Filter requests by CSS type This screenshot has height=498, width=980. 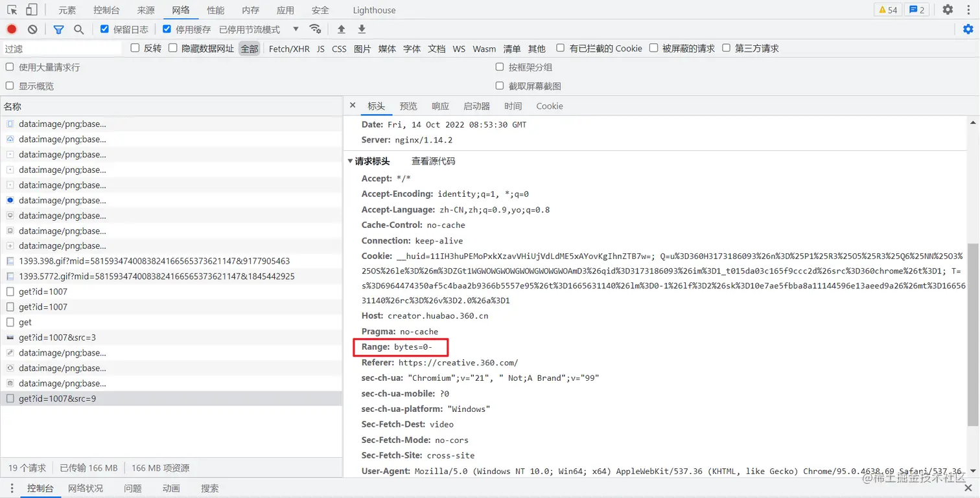click(339, 49)
